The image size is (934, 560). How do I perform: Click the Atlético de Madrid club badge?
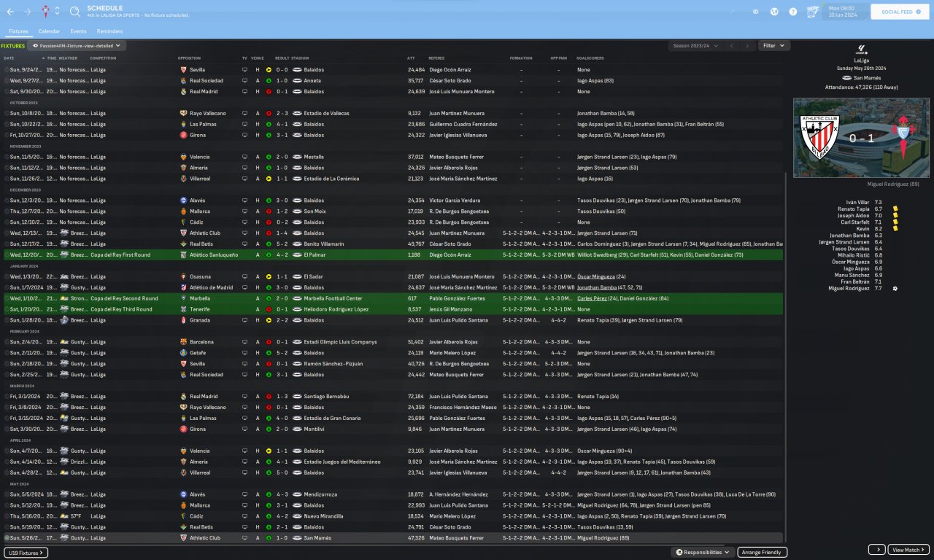[x=183, y=287]
